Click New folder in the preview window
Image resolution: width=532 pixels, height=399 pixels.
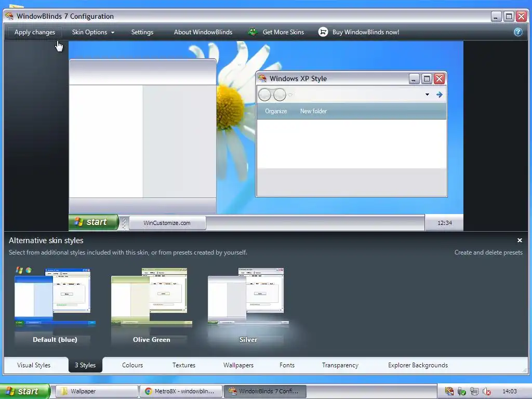click(313, 111)
